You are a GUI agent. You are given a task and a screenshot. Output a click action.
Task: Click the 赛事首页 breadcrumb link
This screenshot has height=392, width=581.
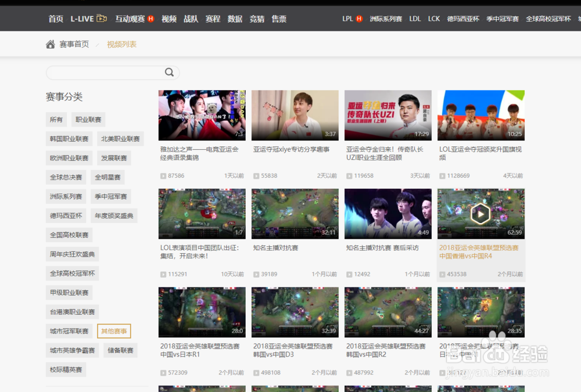tap(74, 45)
